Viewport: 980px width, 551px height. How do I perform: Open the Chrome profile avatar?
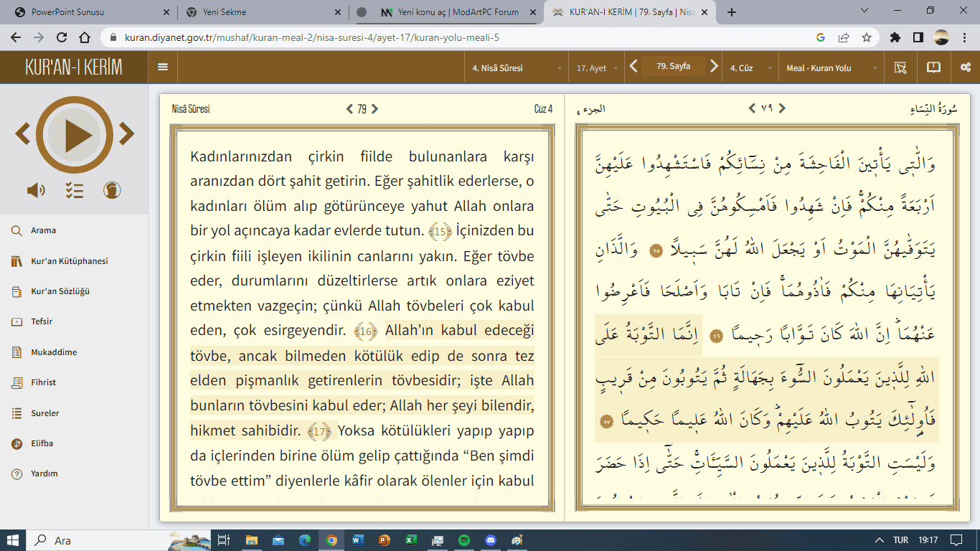[941, 37]
